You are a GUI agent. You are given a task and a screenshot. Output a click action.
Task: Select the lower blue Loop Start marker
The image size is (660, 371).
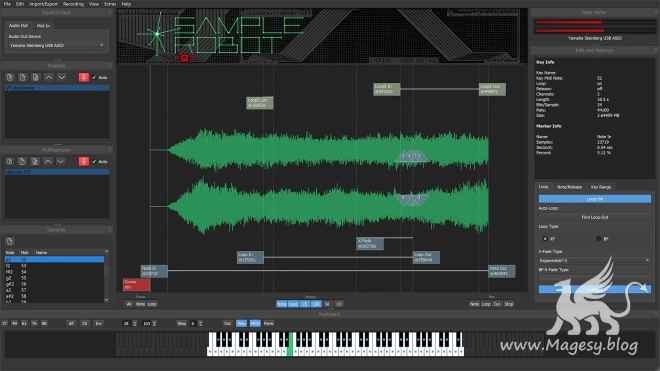click(x=250, y=257)
